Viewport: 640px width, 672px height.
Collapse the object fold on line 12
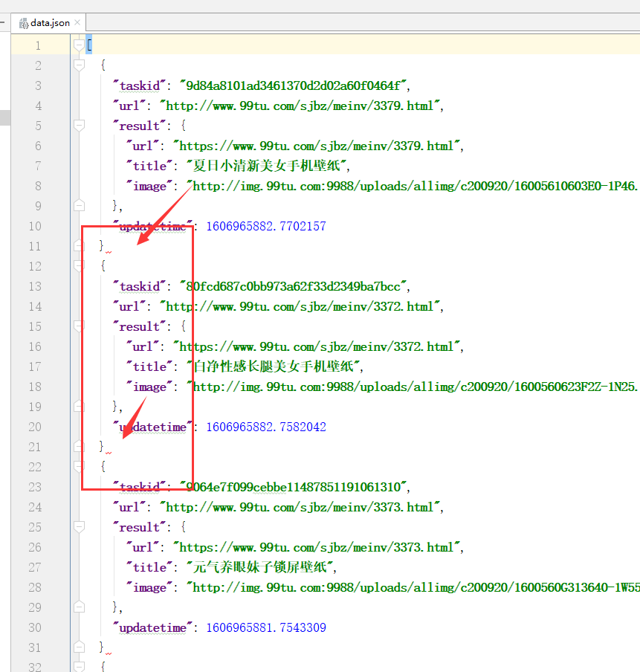(79, 266)
